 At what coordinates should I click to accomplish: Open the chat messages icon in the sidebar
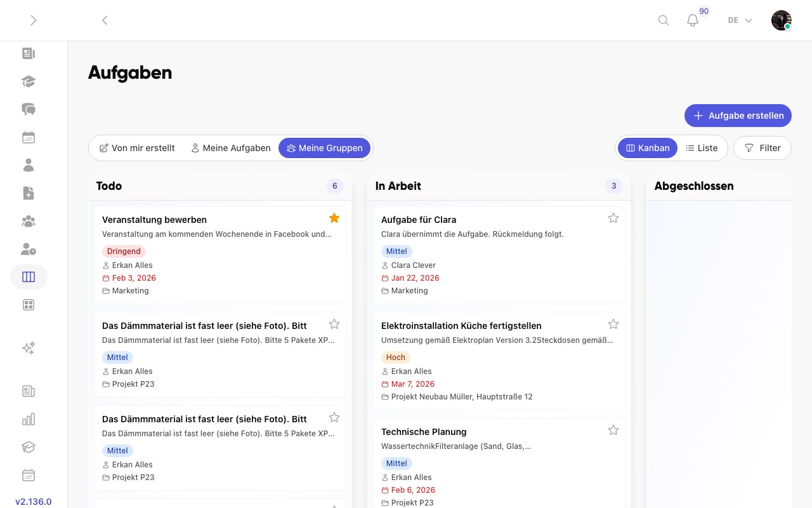[28, 109]
